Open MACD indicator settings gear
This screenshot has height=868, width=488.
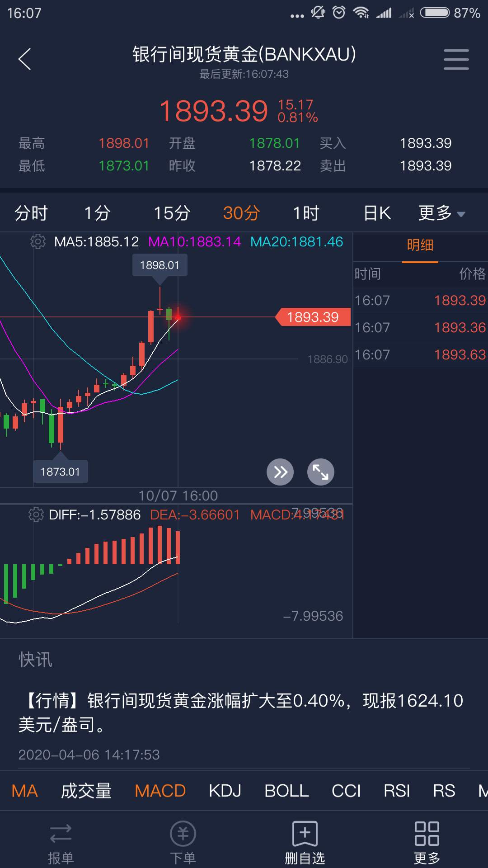tap(36, 514)
